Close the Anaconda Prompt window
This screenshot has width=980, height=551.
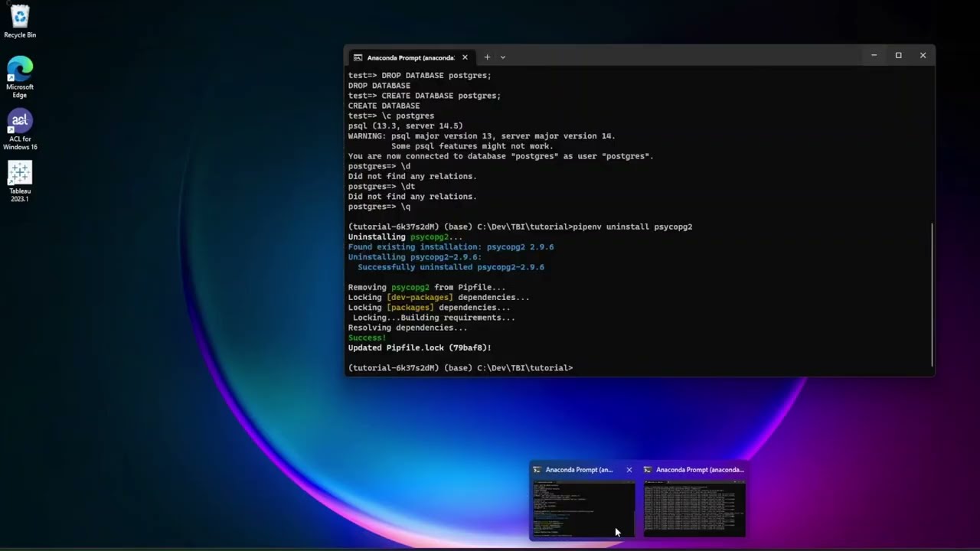pos(923,55)
